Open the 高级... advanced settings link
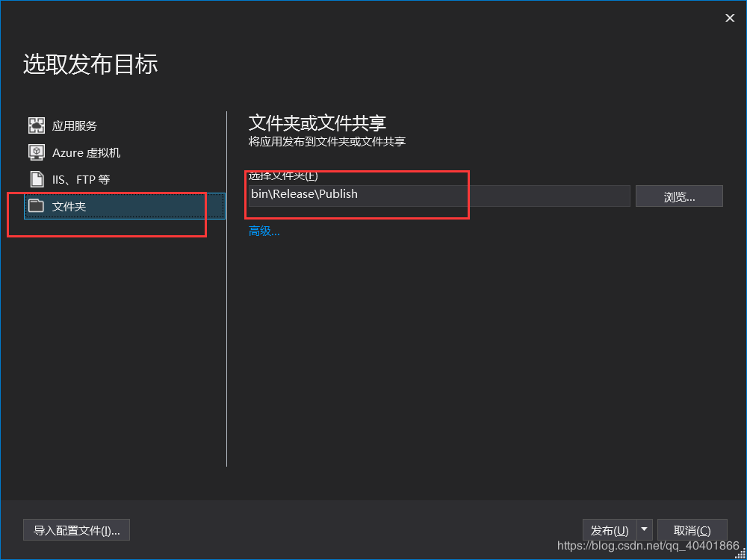Viewport: 747px width, 560px height. (x=263, y=231)
